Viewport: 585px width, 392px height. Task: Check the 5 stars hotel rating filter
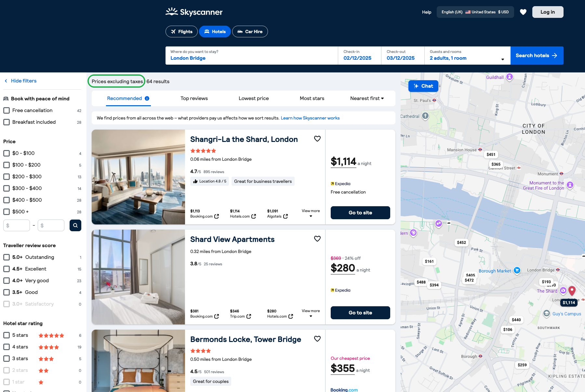[7, 335]
